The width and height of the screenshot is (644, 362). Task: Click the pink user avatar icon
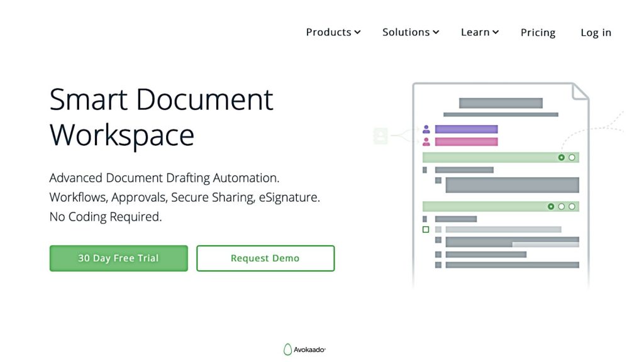[x=426, y=142]
